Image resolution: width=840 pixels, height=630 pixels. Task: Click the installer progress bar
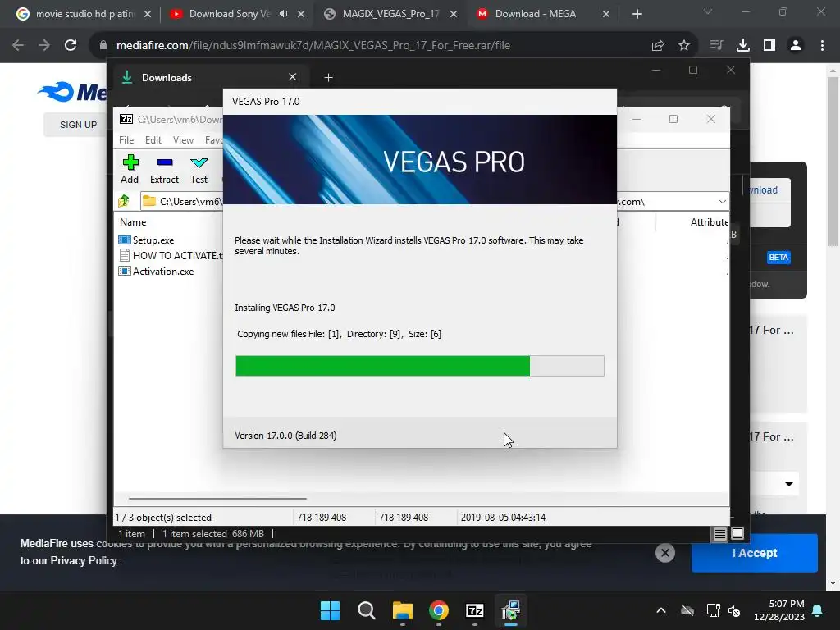[x=419, y=366]
